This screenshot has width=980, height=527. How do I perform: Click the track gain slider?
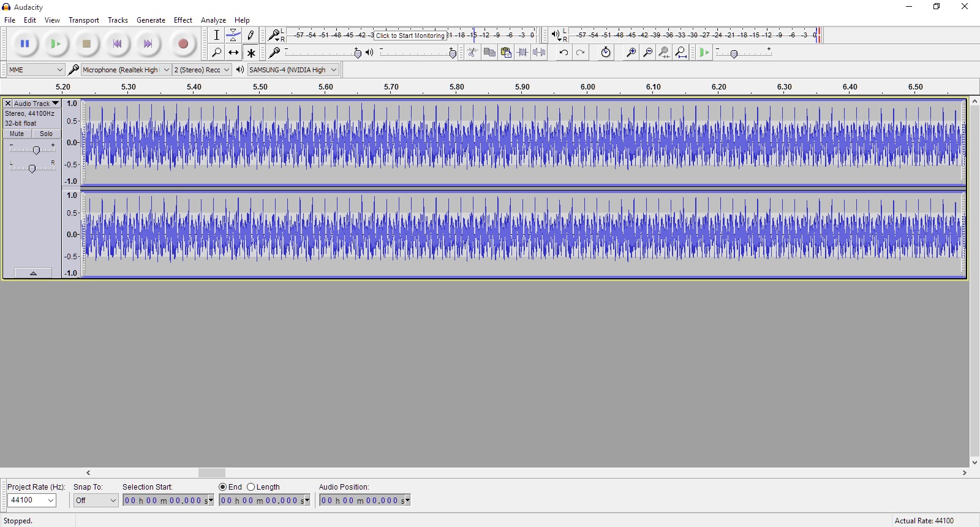coord(36,150)
